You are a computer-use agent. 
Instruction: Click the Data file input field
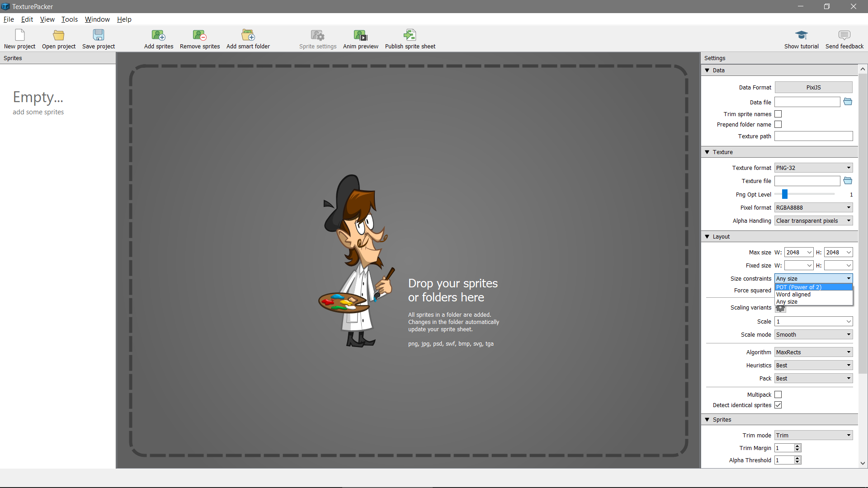click(x=807, y=102)
